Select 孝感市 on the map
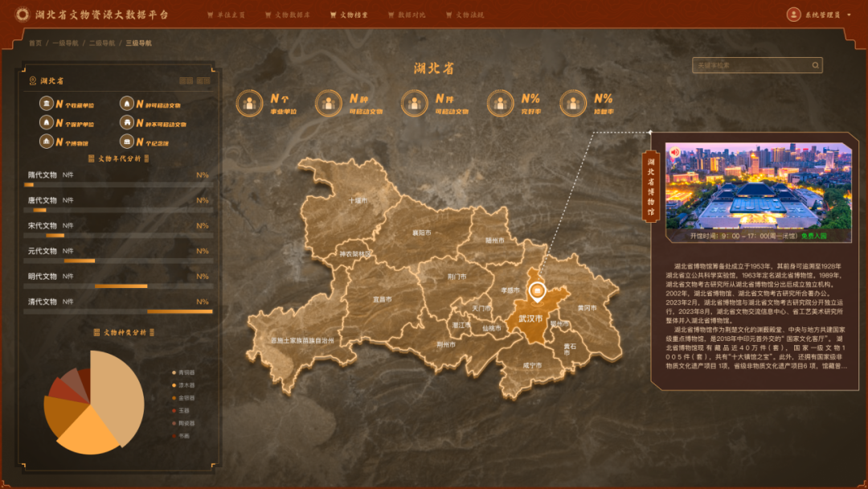 (x=510, y=290)
